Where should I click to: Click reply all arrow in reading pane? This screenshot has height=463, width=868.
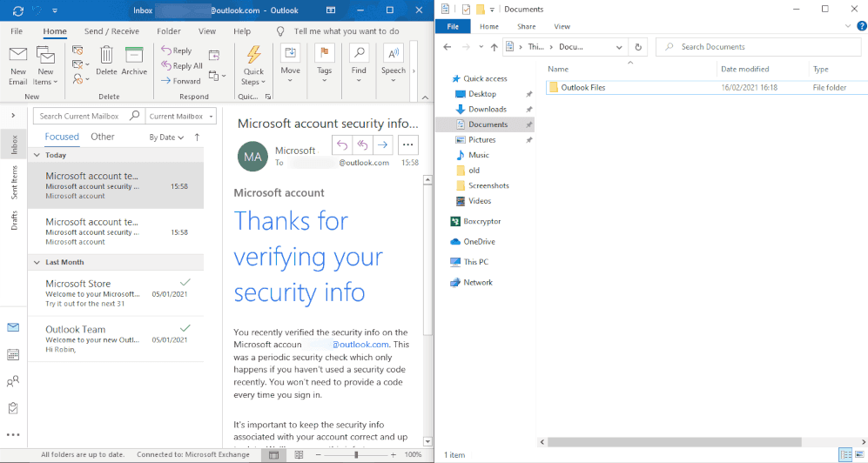[x=362, y=145]
